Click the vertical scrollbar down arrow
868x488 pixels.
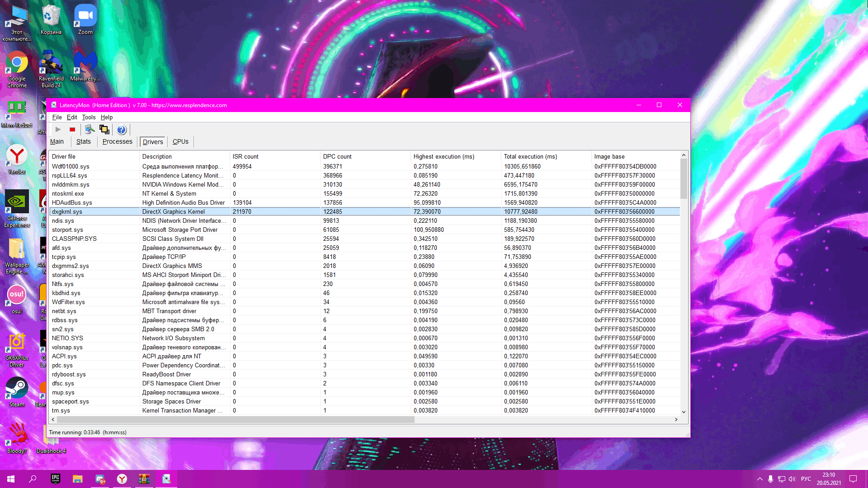point(684,412)
